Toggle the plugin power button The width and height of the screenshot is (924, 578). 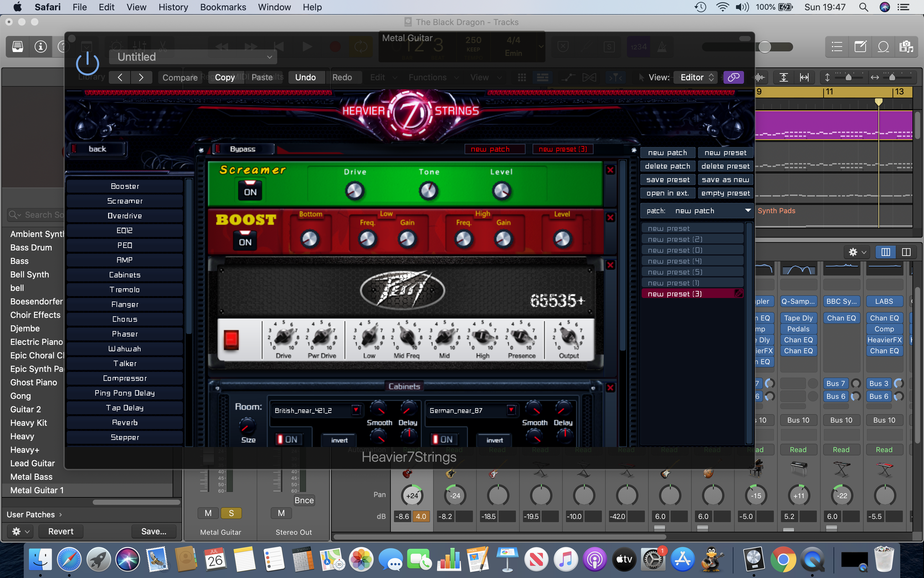(88, 63)
